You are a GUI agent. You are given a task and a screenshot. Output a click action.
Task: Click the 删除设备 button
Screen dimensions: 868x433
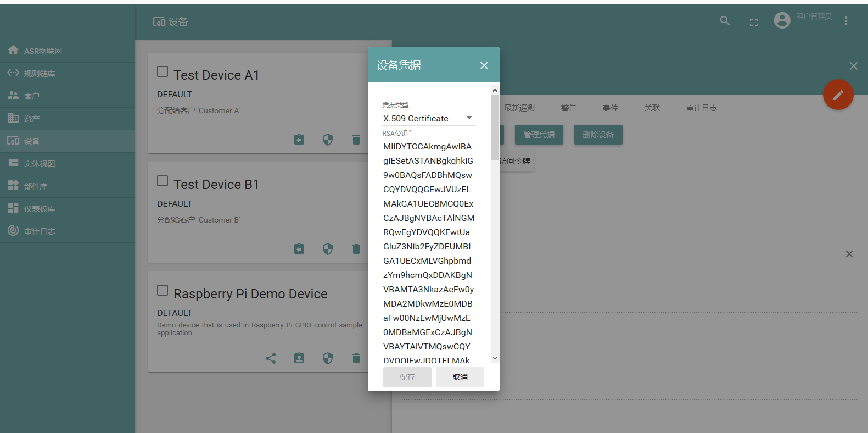tap(598, 135)
